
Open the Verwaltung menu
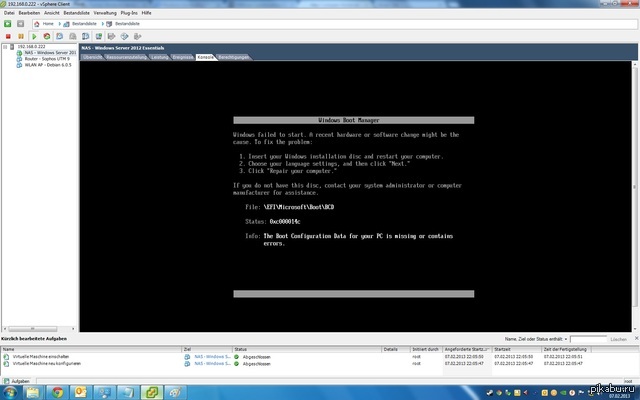click(105, 13)
